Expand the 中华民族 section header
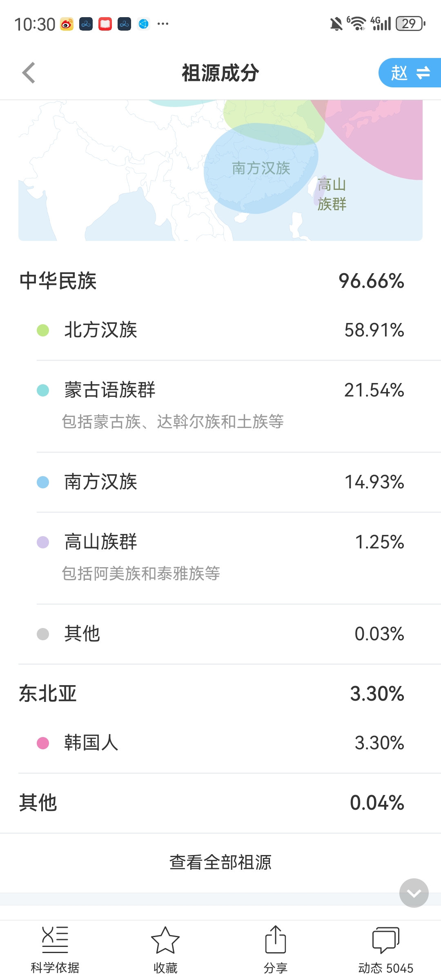Viewport: 441px width, 980px height. 220,281
